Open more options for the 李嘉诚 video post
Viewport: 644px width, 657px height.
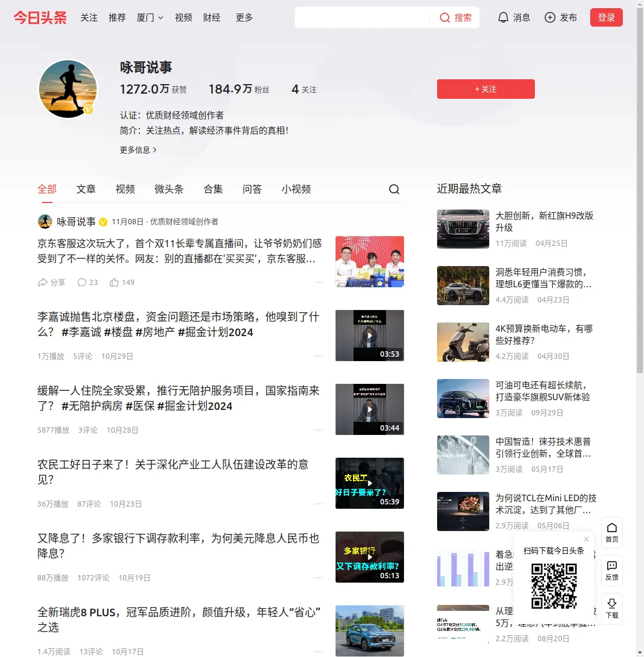click(319, 356)
